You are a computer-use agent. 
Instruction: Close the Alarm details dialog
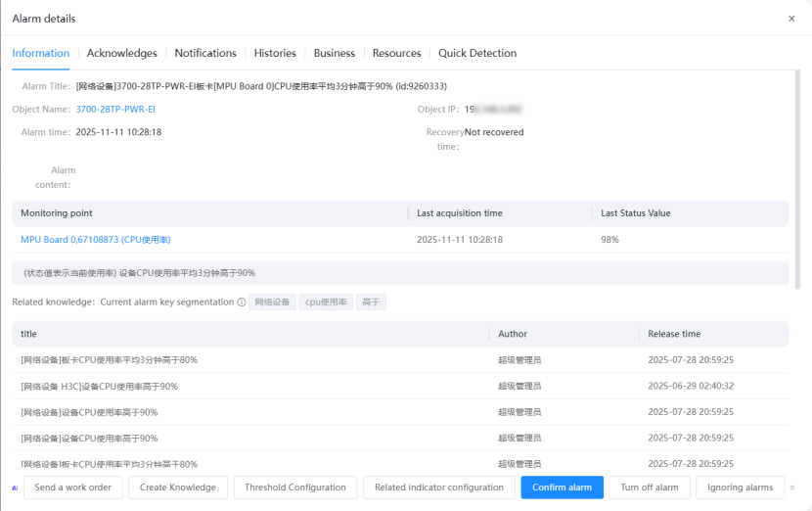click(x=791, y=19)
